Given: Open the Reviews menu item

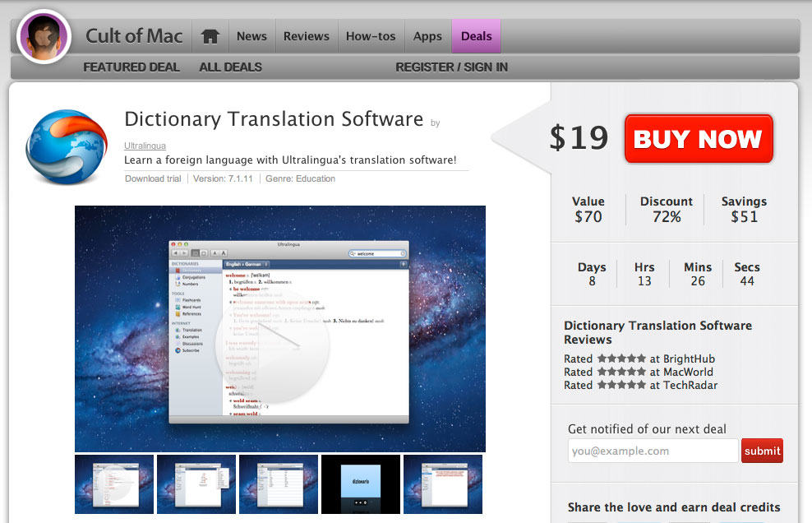Looking at the screenshot, I should [307, 36].
